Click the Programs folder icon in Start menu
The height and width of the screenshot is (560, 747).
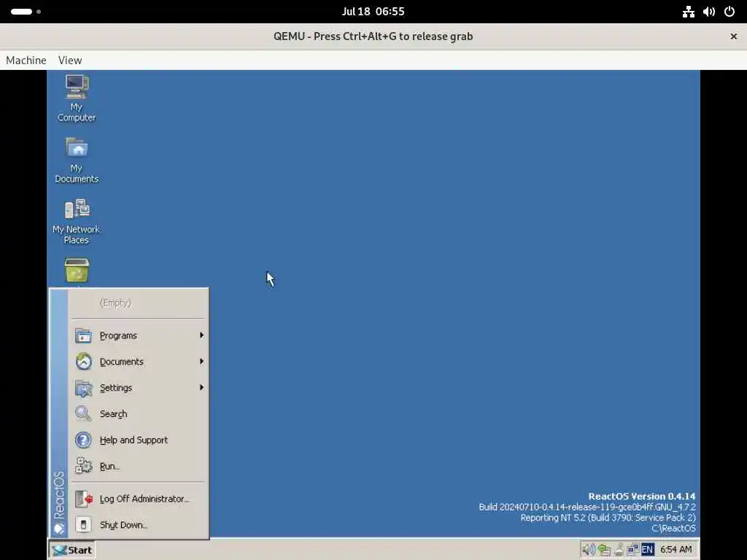[x=83, y=335]
